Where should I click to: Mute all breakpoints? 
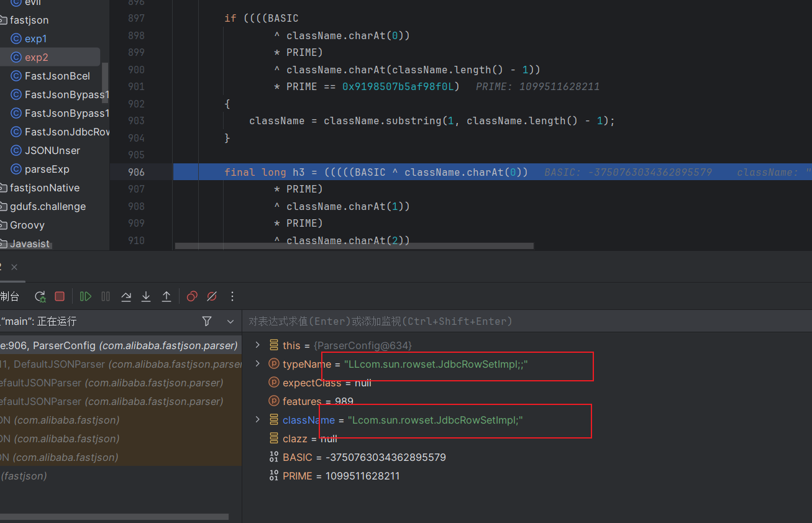pos(212,296)
